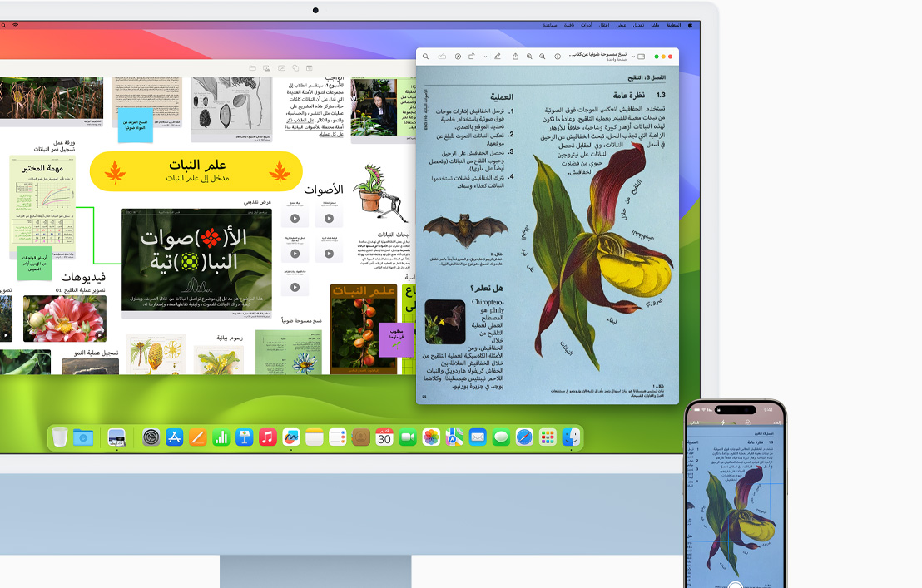
Task: Click the هل تعلم؟ heading in Preview document
Action: coord(487,289)
